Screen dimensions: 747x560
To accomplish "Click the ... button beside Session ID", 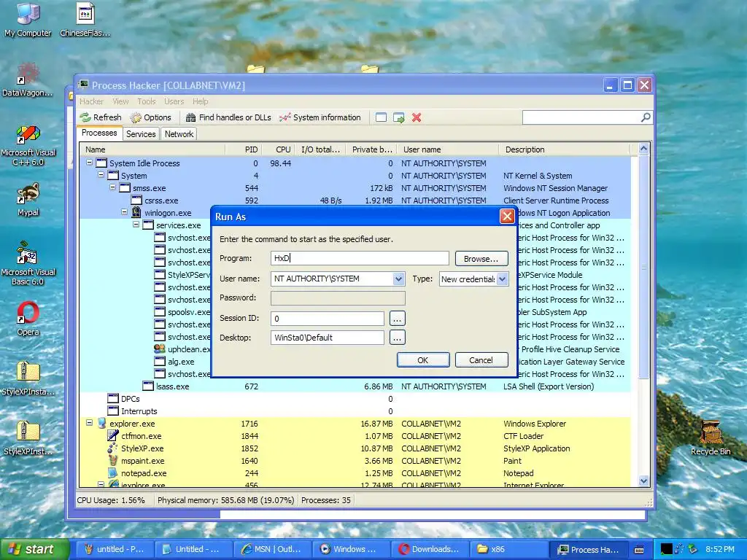I will 398,318.
